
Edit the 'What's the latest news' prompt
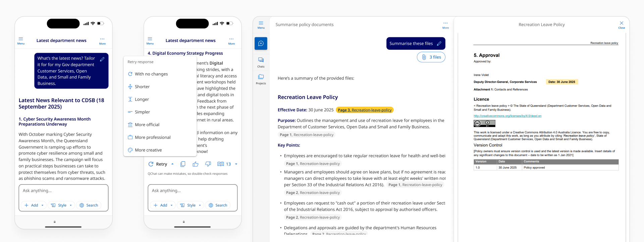(102, 59)
